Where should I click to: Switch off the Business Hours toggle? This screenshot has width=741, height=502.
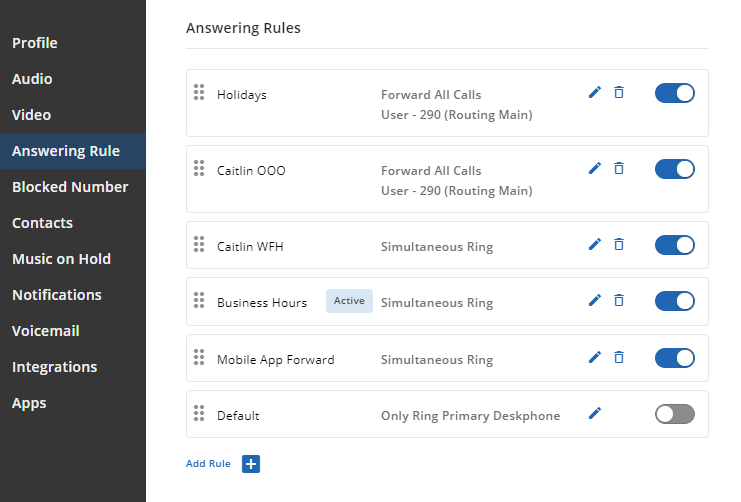click(674, 301)
